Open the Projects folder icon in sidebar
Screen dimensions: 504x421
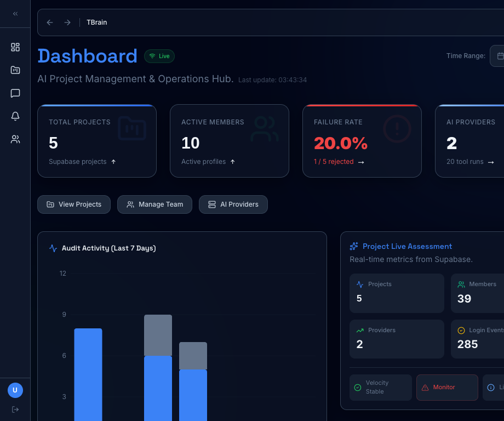tap(15, 70)
